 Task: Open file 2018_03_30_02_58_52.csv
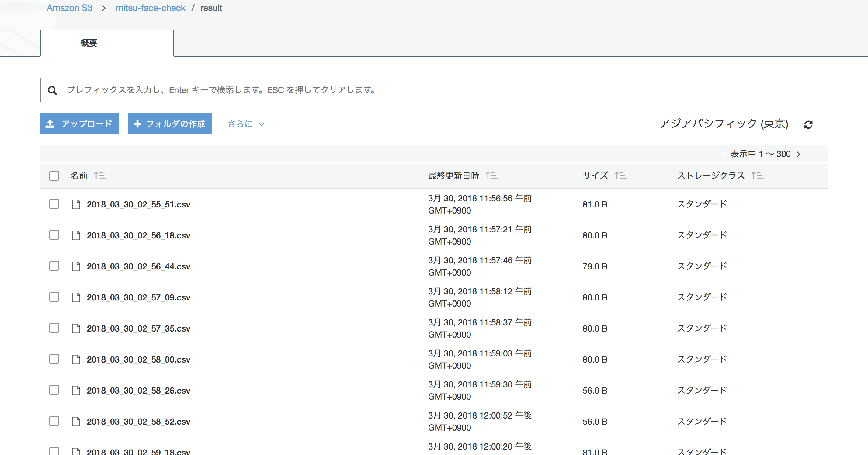point(138,422)
